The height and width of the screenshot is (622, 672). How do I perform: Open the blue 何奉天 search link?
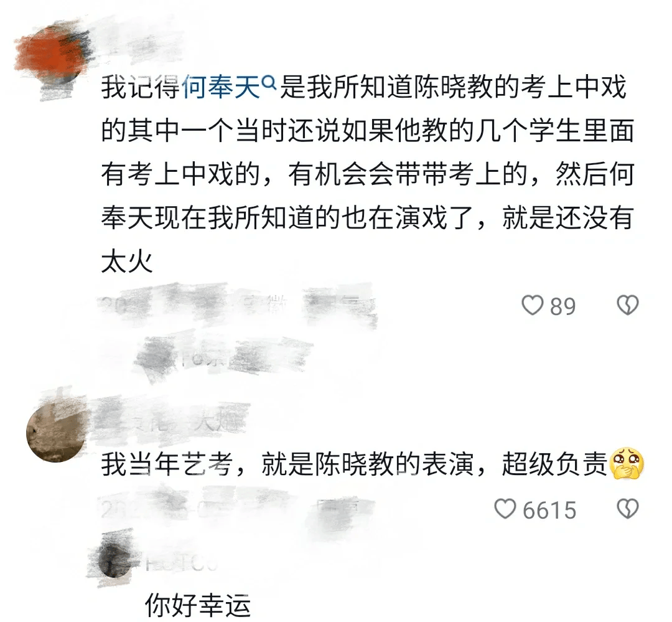(222, 87)
